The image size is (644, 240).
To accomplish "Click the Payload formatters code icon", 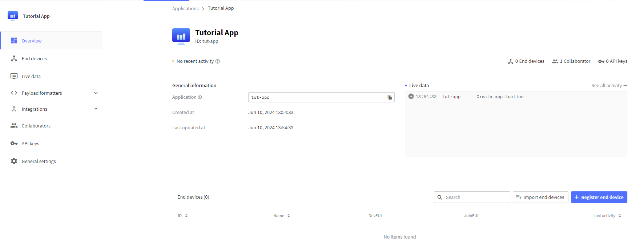I will tap(14, 93).
